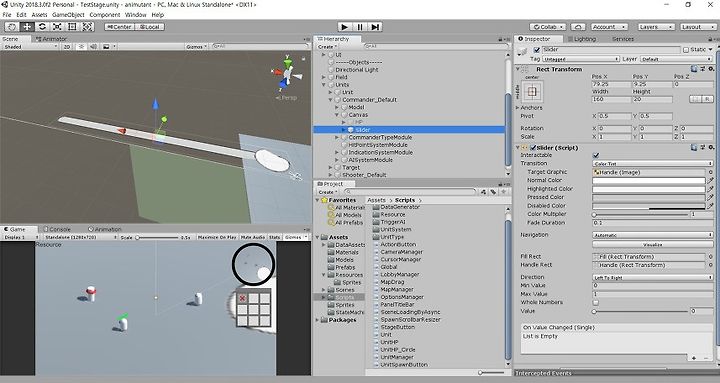This screenshot has height=383, width=720.
Task: Click the scene effects image icon
Action: [x=106, y=46]
